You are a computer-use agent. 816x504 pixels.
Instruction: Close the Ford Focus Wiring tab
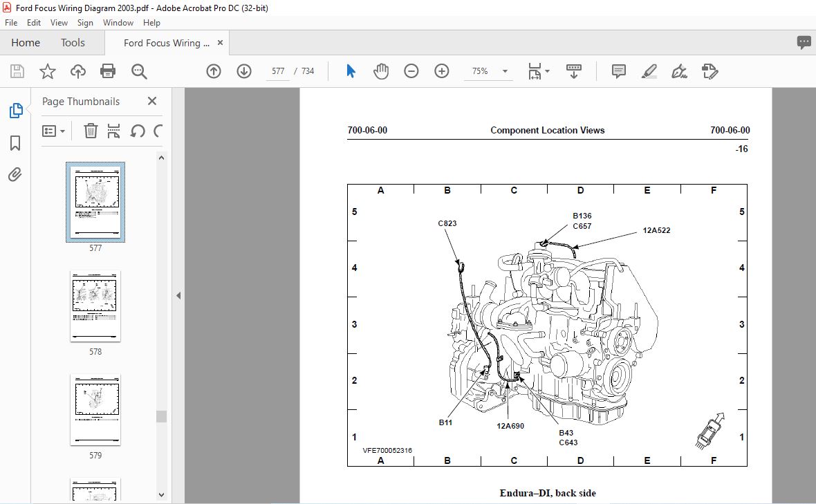point(220,43)
